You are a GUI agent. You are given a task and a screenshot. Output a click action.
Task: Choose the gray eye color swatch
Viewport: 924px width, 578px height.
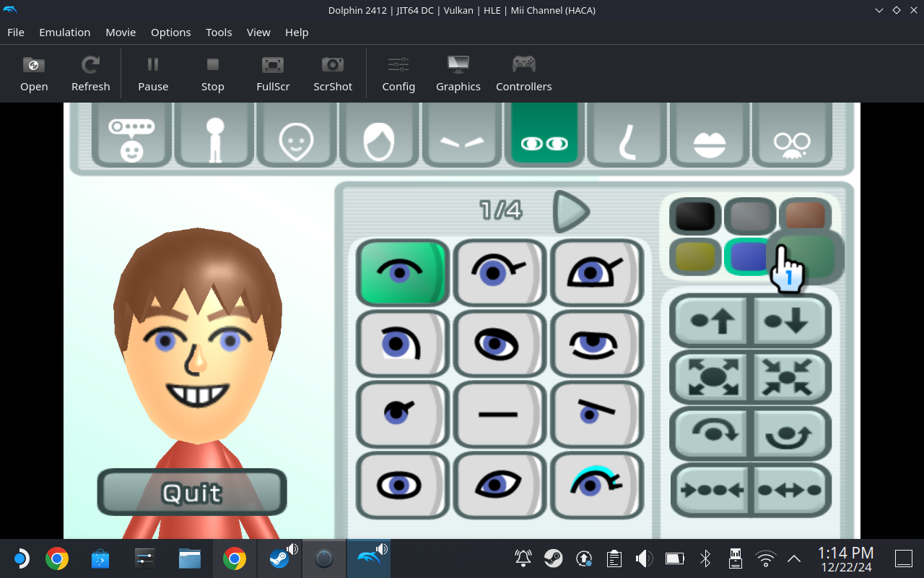(x=750, y=216)
